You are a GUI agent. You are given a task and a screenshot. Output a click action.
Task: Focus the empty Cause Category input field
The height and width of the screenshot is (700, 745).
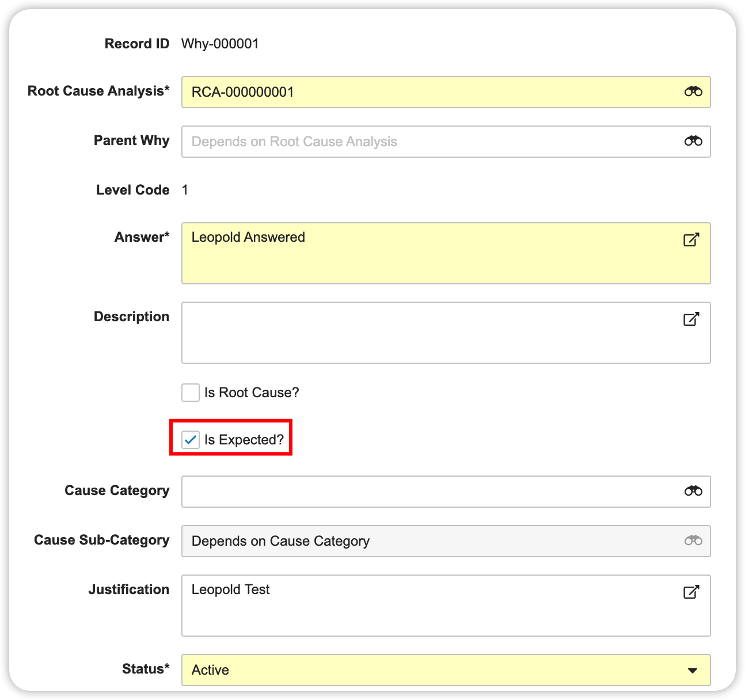[x=426, y=492]
